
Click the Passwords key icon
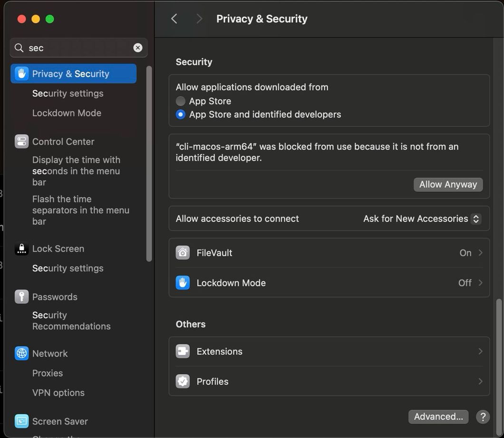tap(22, 296)
